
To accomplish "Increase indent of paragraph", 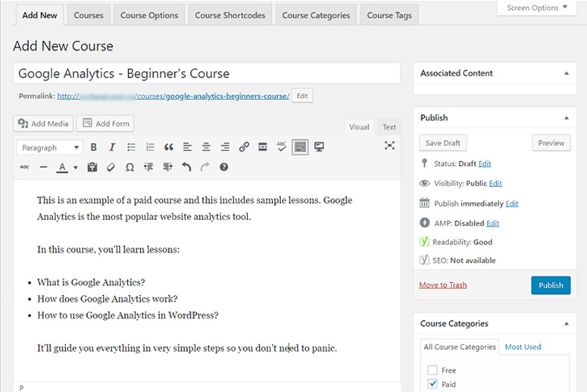I will (x=167, y=167).
